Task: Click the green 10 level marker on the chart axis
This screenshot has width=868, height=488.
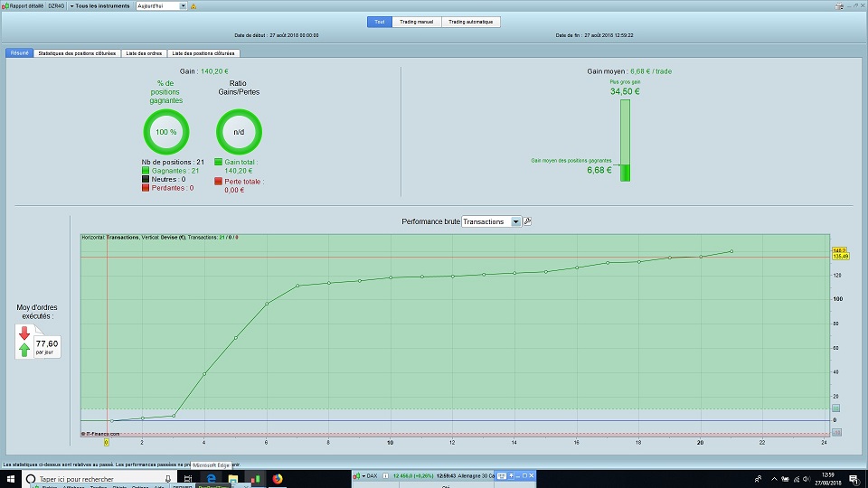Action: point(835,408)
